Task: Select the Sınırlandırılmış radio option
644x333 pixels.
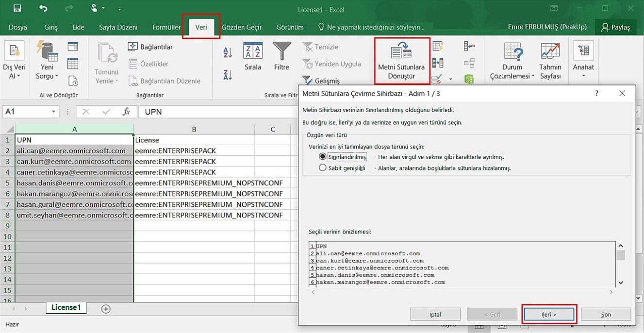Action: (x=323, y=157)
